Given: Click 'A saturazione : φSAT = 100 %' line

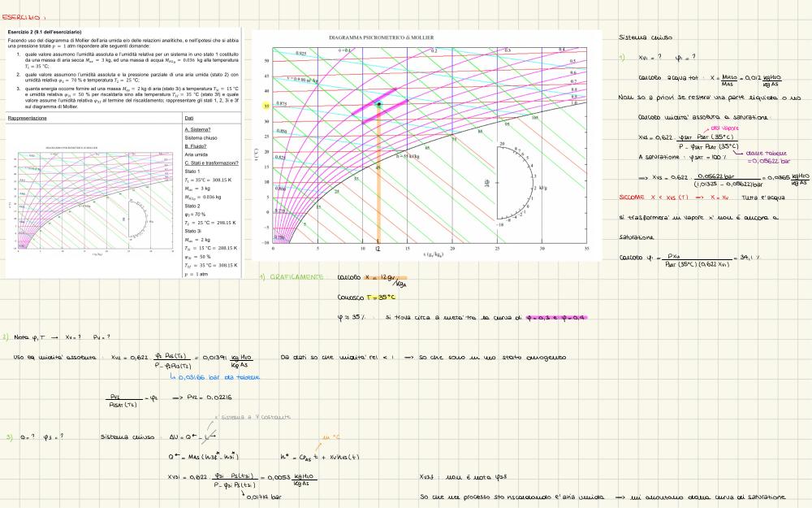Looking at the screenshot, I should tap(683, 157).
